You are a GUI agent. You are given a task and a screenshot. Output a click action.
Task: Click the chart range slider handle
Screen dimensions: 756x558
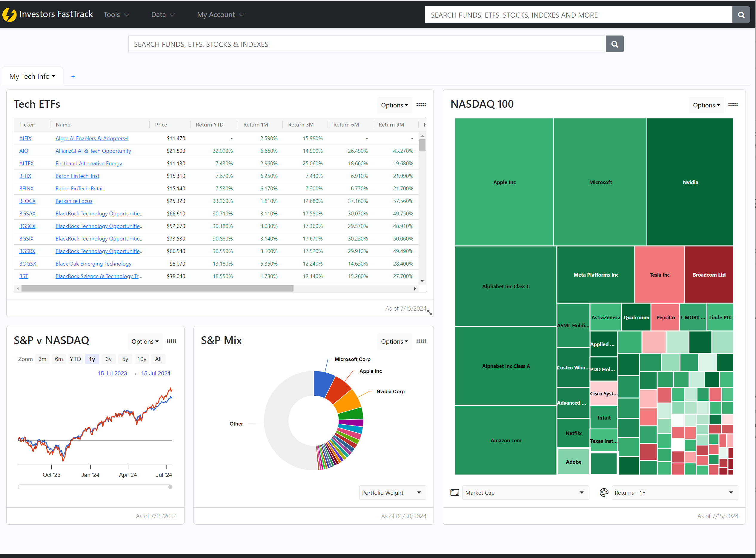(x=170, y=487)
